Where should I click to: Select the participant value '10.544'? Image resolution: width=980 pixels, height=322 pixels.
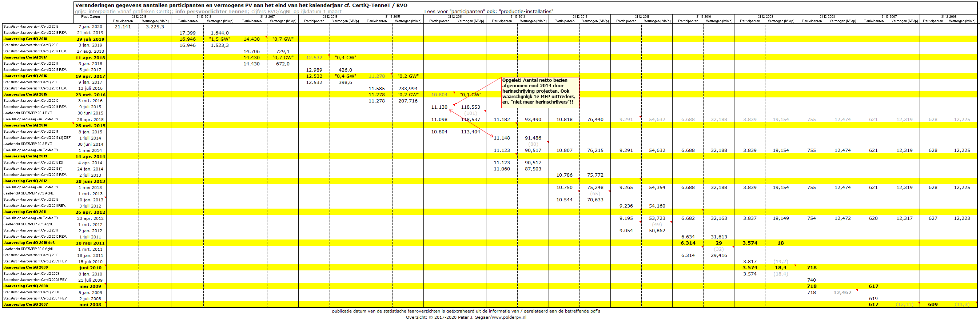coord(564,200)
